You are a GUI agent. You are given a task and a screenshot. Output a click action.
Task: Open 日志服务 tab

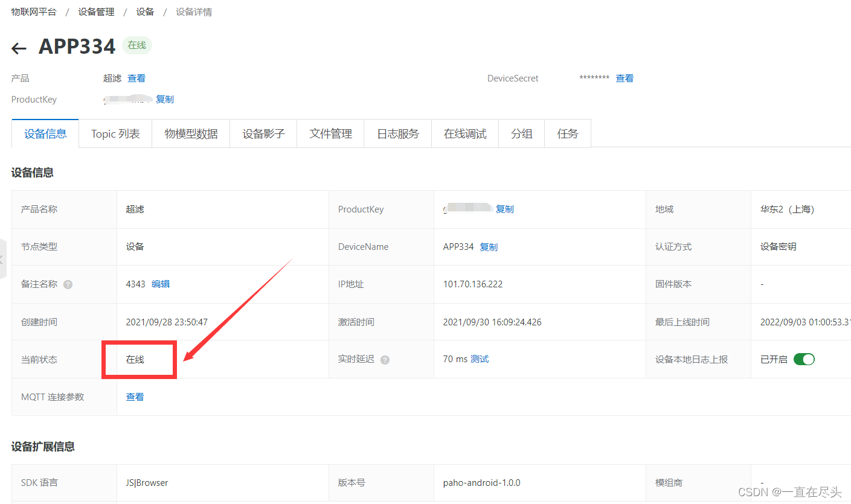[398, 133]
